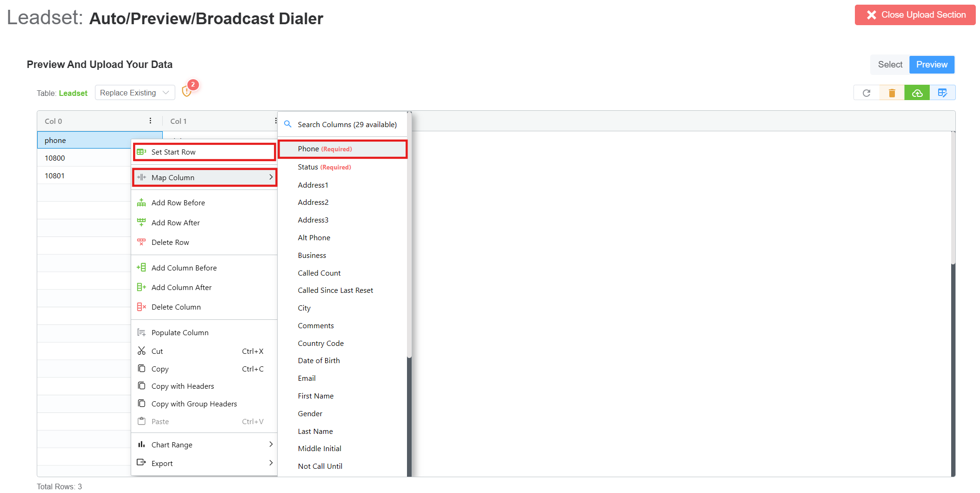Select Delete Column in context menu
980x493 pixels.
pos(176,307)
